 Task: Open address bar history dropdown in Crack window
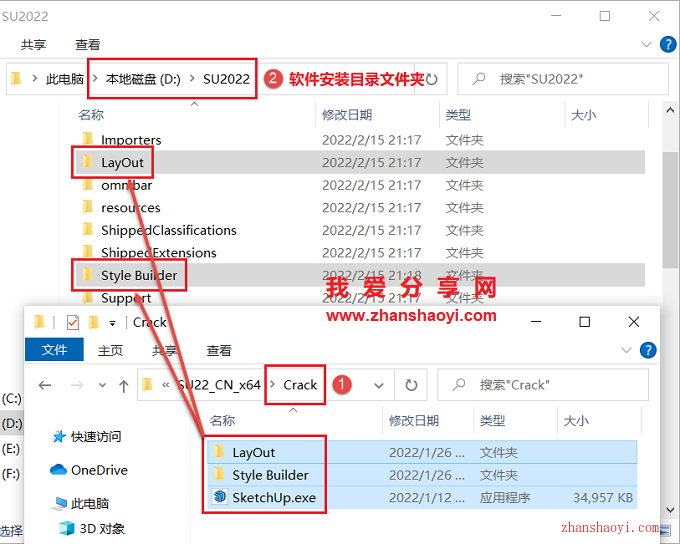379,385
